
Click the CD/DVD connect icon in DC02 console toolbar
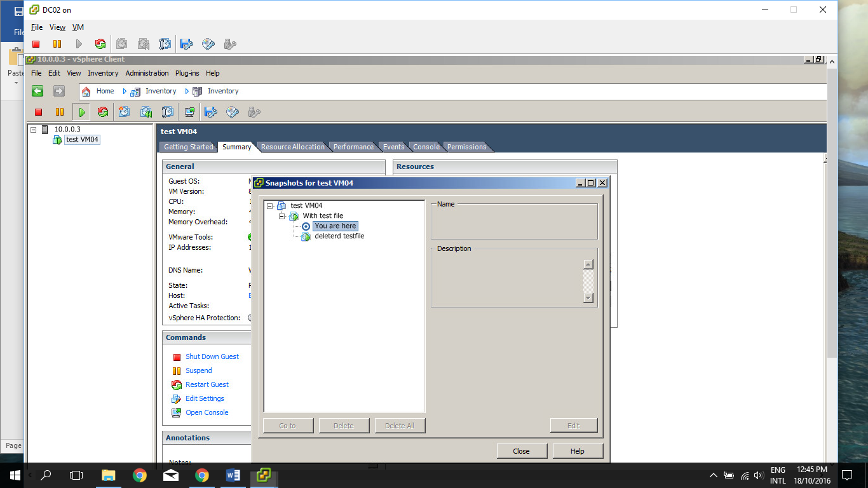tap(208, 44)
